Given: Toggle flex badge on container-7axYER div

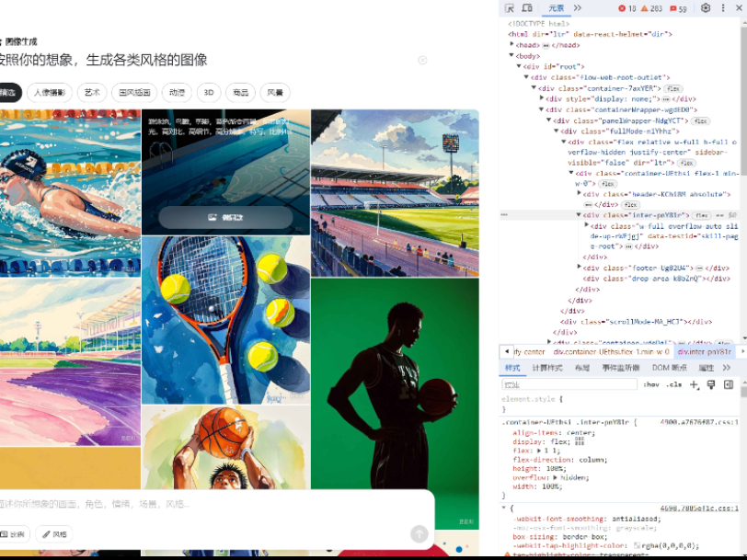Looking at the screenshot, I should click(x=673, y=88).
